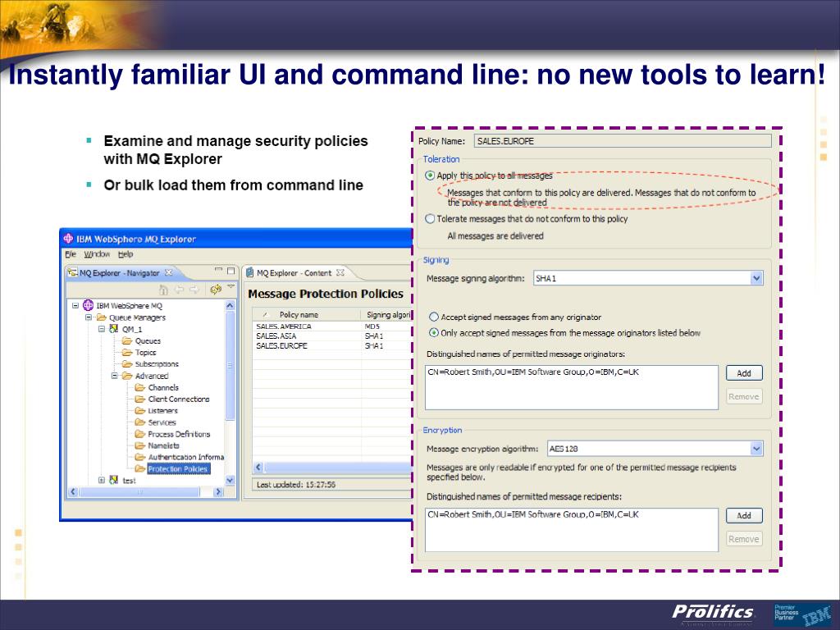
Task: Sort by Policy name column header
Action: tap(307, 314)
